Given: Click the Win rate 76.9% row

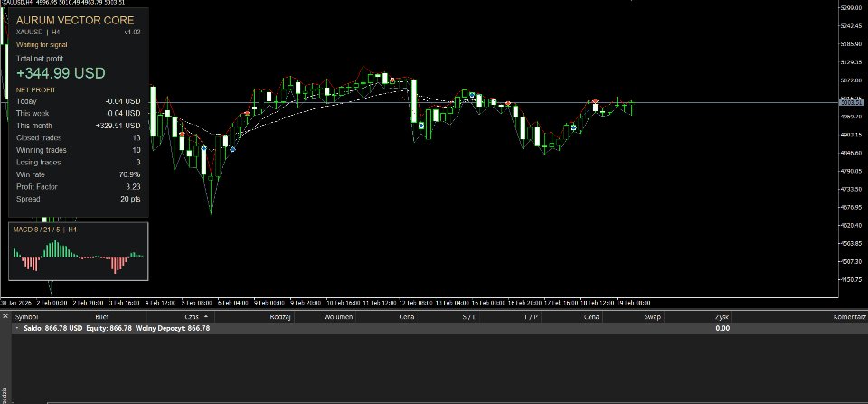Looking at the screenshot, I should coord(78,174).
